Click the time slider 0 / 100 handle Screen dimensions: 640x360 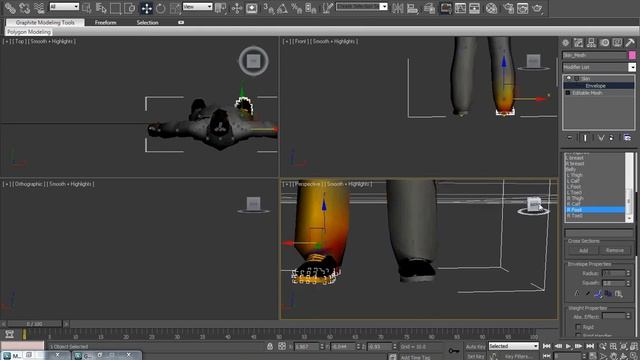[x=35, y=324]
